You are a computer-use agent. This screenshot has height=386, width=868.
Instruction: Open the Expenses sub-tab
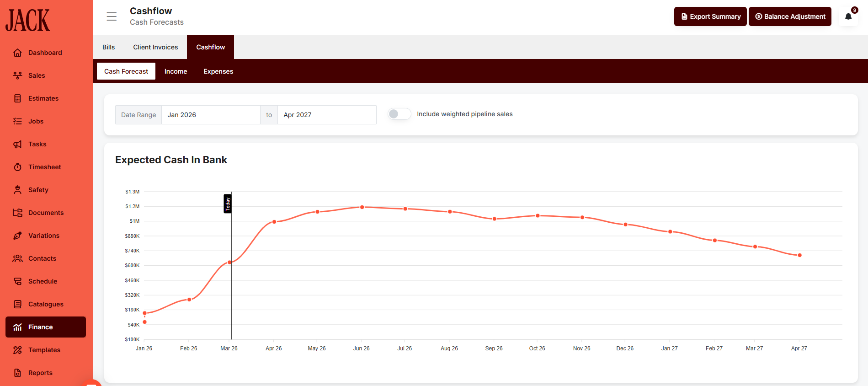point(218,71)
